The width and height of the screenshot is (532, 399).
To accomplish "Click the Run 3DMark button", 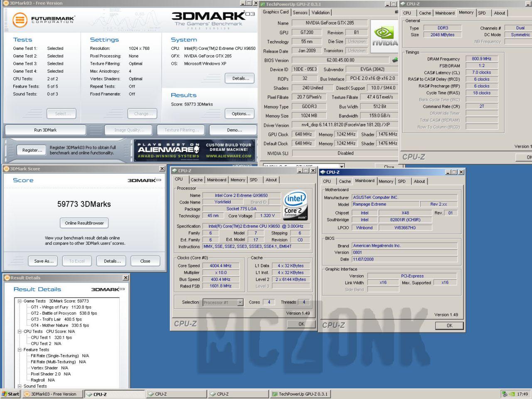I will [45, 130].
